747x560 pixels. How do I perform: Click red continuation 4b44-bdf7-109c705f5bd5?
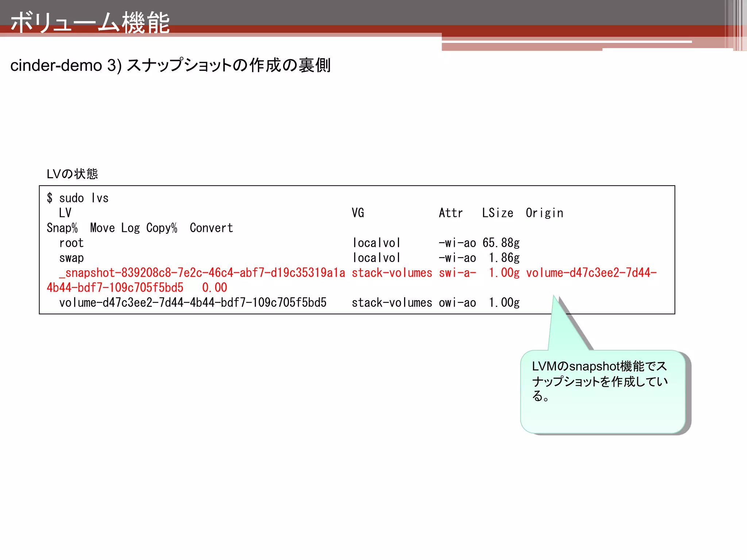click(x=115, y=288)
